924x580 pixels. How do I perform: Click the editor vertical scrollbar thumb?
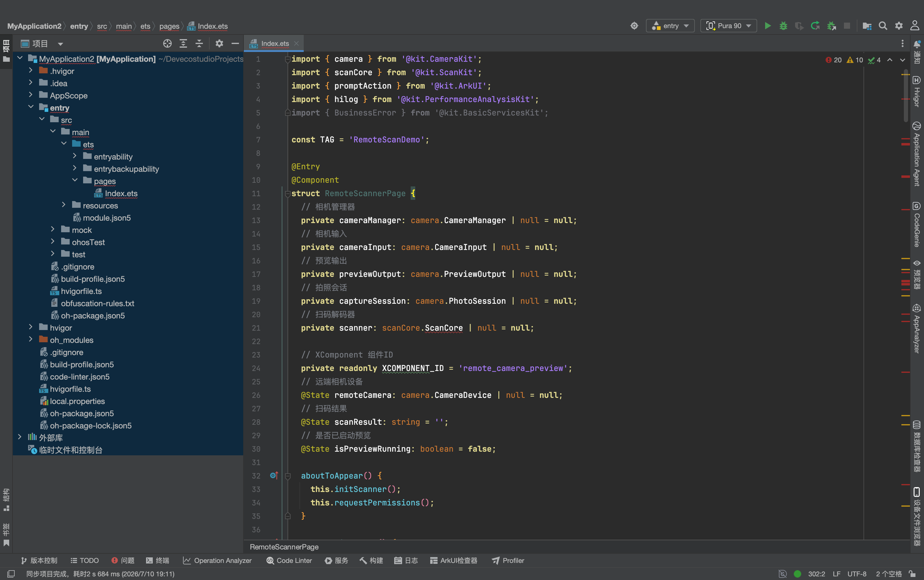(x=906, y=96)
